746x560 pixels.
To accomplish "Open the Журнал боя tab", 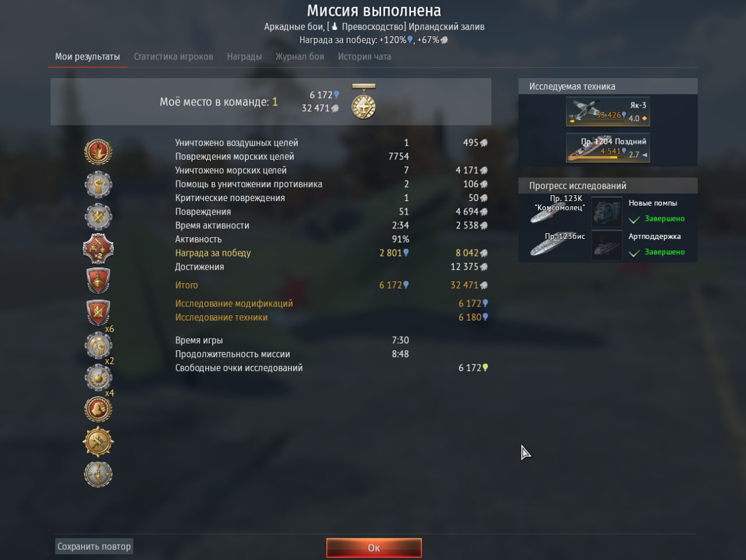I will pos(300,57).
